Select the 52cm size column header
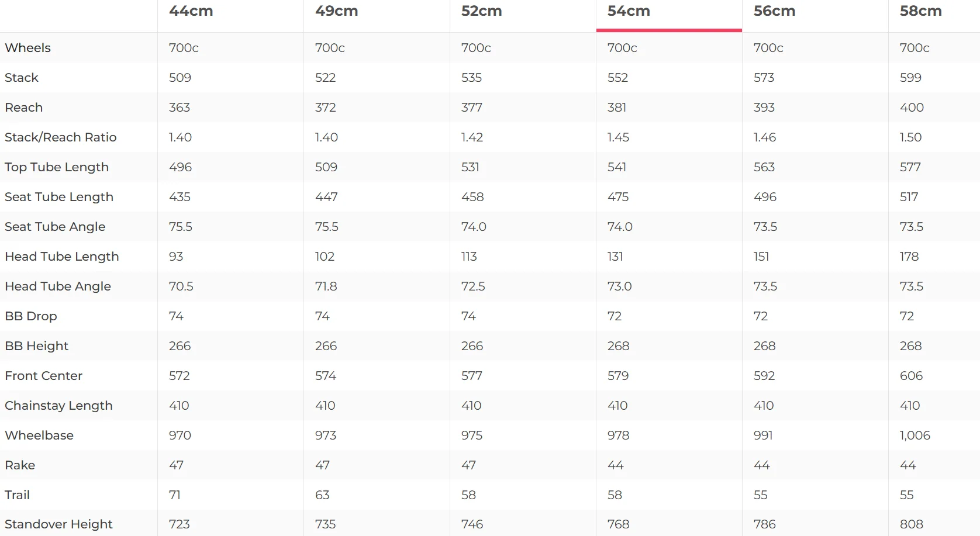The image size is (980, 536). (x=481, y=11)
